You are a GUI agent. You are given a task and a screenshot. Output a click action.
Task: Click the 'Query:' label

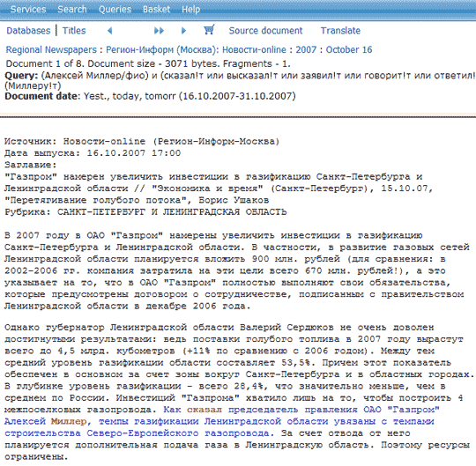pos(21,76)
